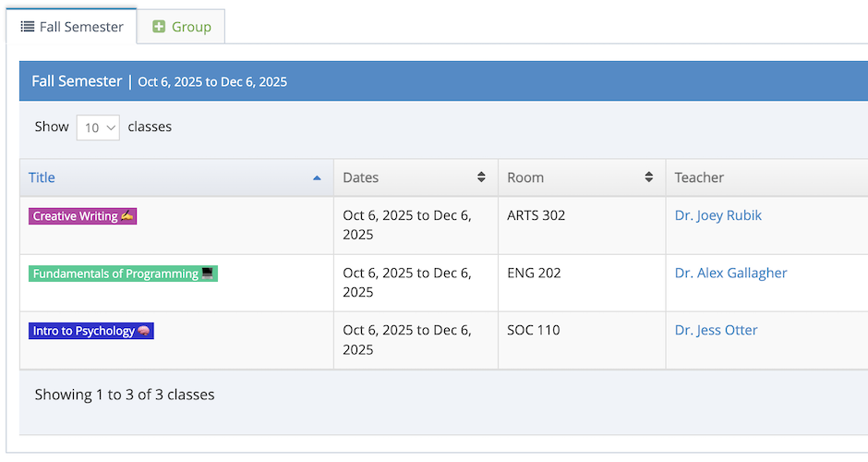Switch to the Fall Semester tab

point(72,27)
